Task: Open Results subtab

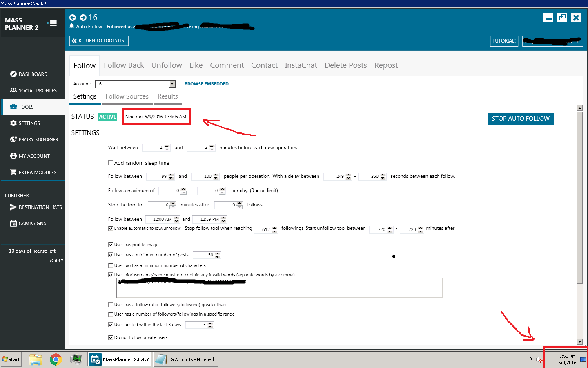Action: [x=168, y=96]
